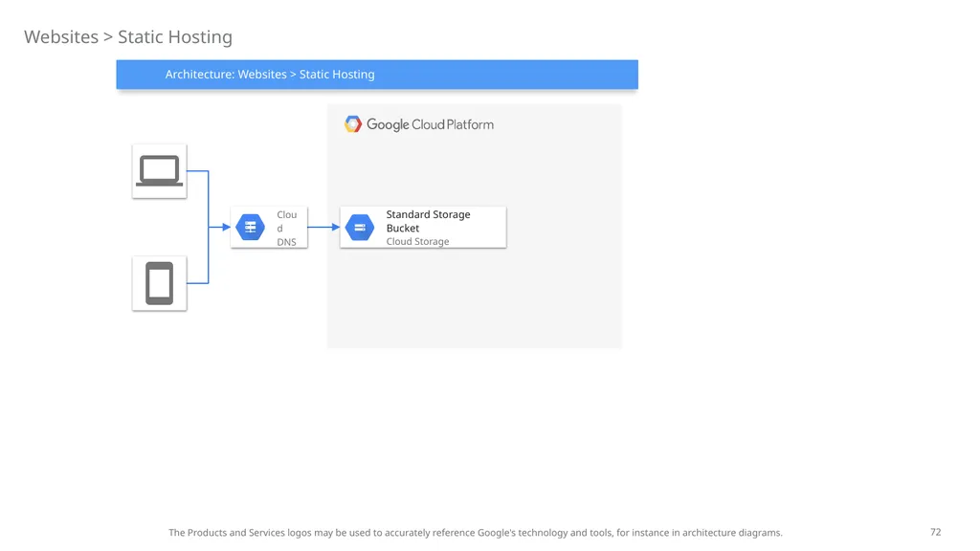The width and height of the screenshot is (980, 551).
Task: Click the slide number 72
Action: click(936, 532)
